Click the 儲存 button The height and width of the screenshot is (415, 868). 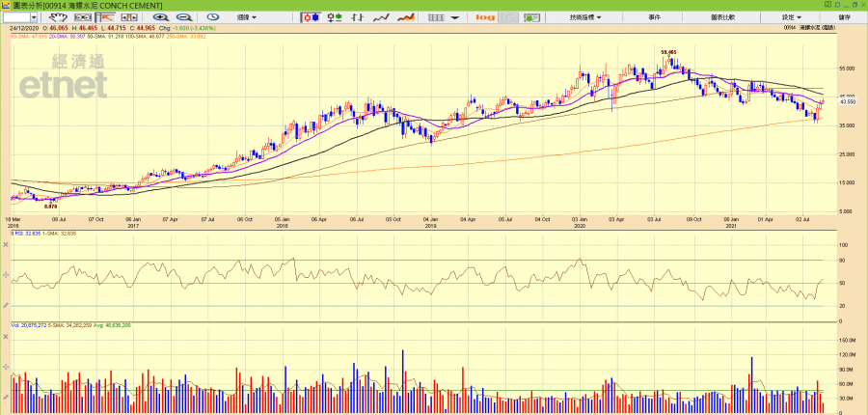click(845, 17)
